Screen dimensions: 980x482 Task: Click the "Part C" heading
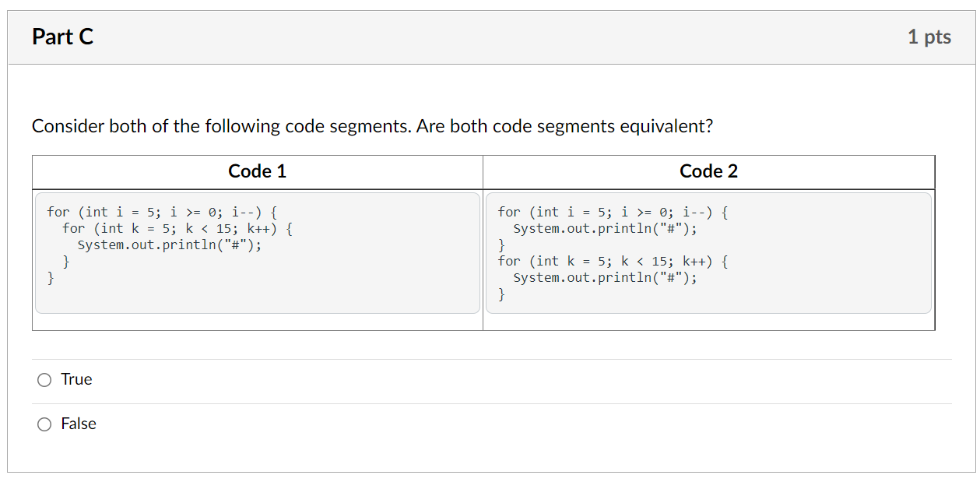point(63,37)
